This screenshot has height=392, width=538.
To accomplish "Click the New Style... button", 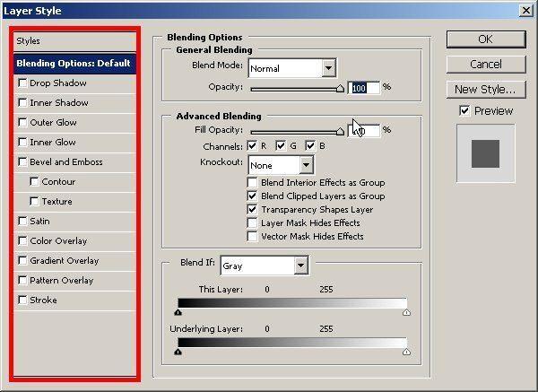I will pyautogui.click(x=485, y=89).
